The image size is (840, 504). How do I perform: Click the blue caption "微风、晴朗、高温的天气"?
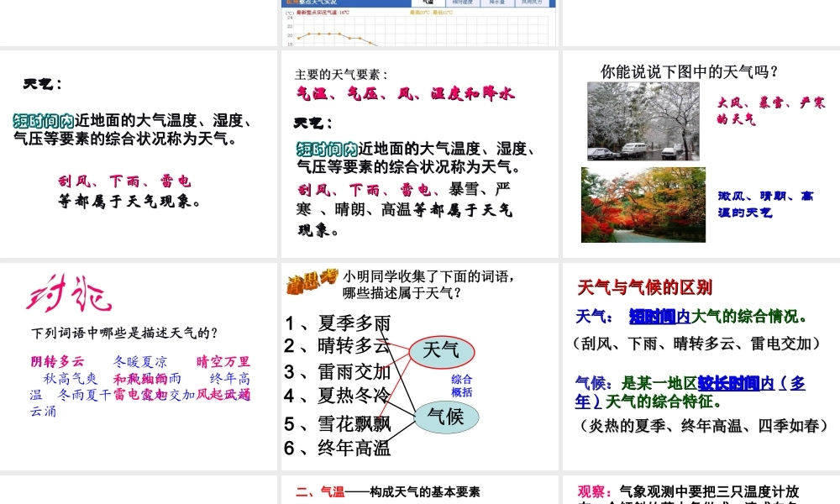point(765,204)
